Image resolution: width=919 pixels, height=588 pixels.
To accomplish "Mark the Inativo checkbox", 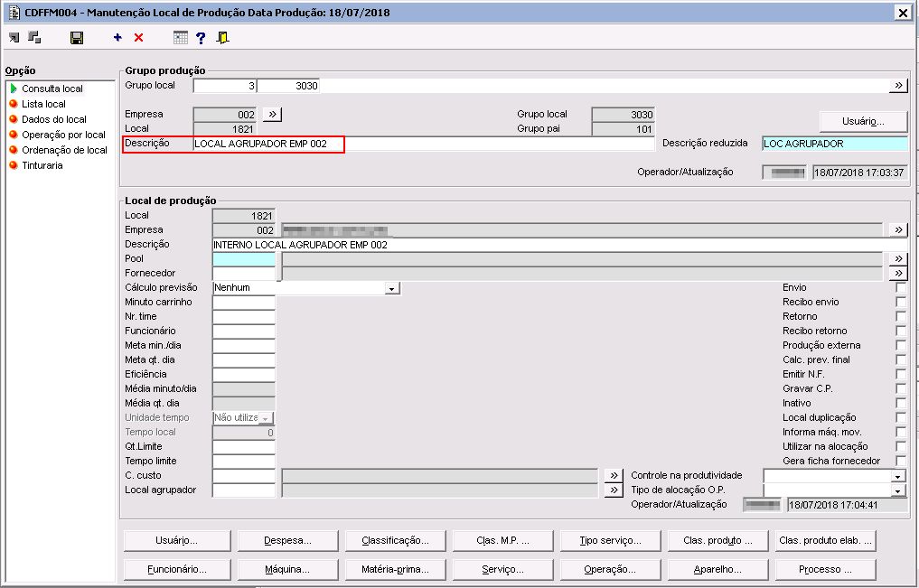I will [901, 403].
